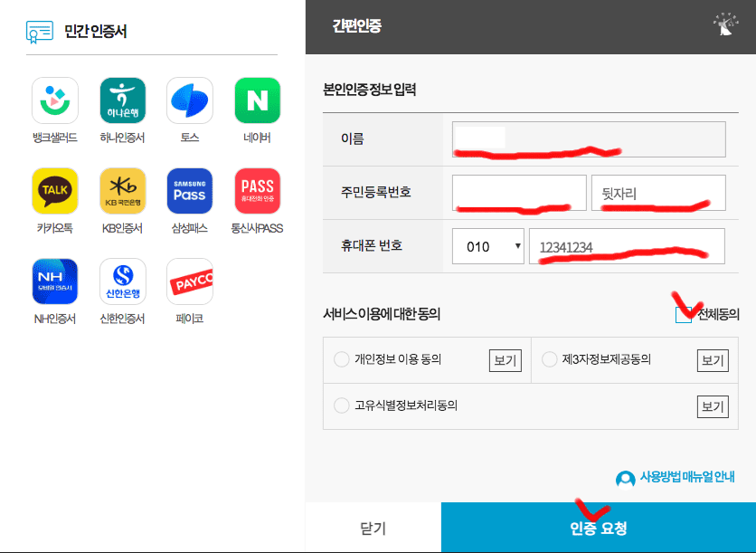The height and width of the screenshot is (553, 756).
Task: Select the 개인정보 이용 동의 radio button
Action: tap(341, 359)
